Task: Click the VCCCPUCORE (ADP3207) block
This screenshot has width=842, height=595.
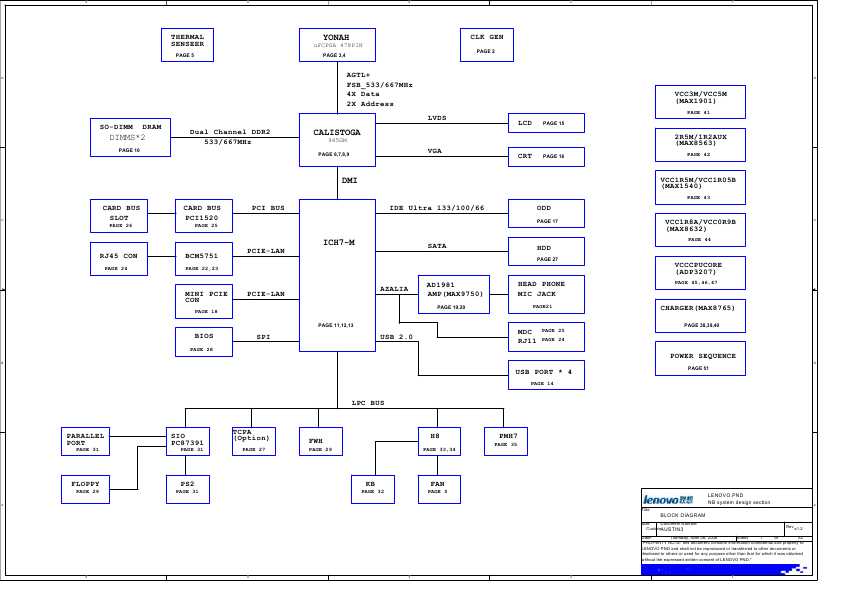Action: (x=700, y=273)
